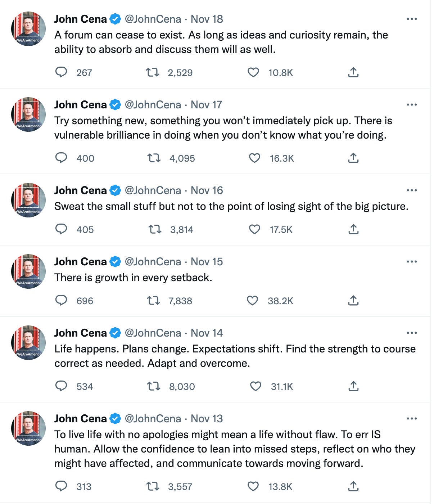Open John Cena's avatar on Nov 18 tweet
This screenshot has height=504, width=434.
[x=28, y=29]
